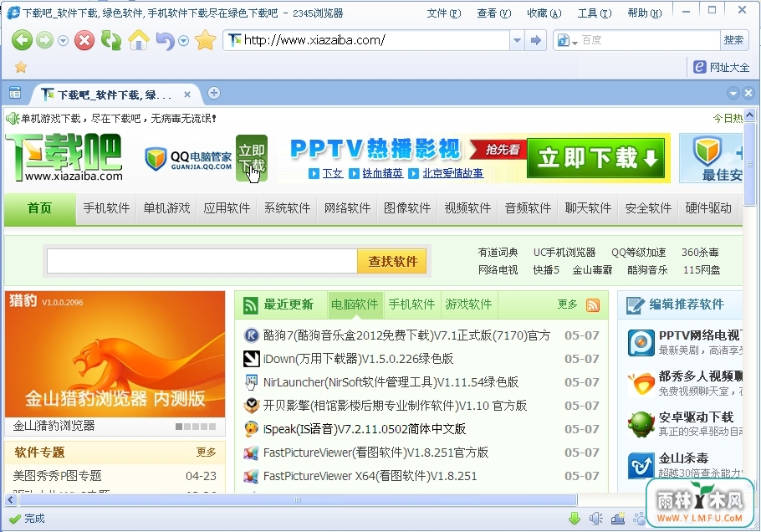Click the software search text field
Image resolution: width=761 pixels, height=532 pixels.
202,261
